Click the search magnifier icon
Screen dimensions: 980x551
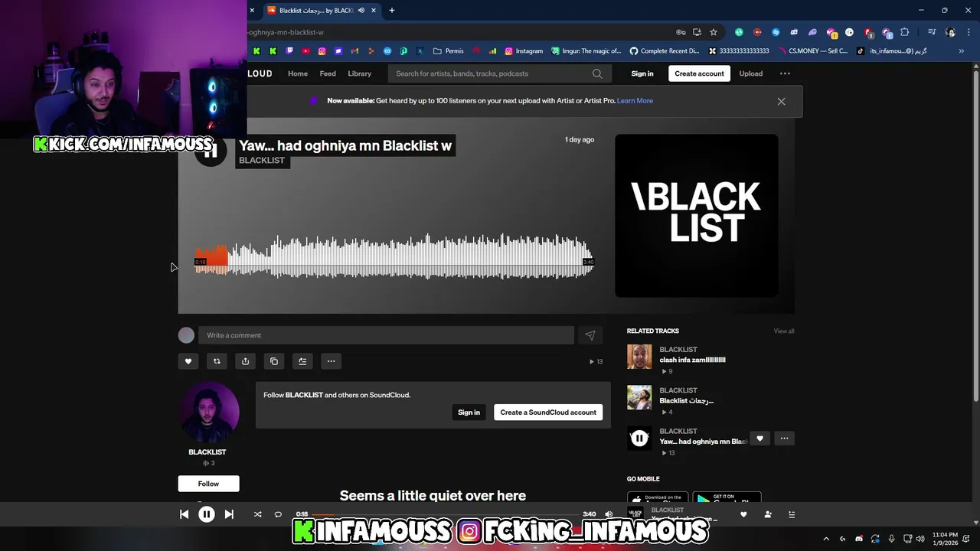[597, 73]
